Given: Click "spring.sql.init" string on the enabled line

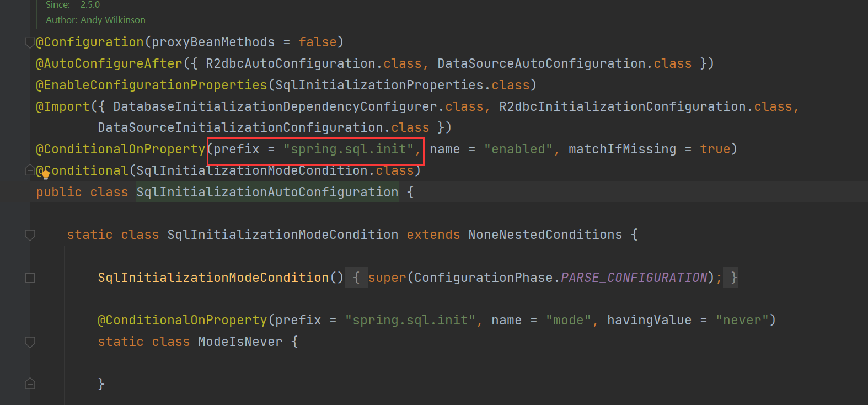Looking at the screenshot, I should coord(349,149).
